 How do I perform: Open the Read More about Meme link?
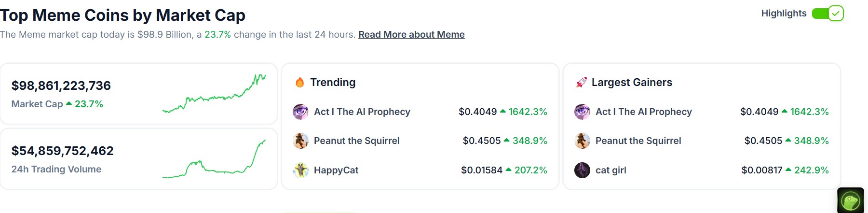[411, 35]
